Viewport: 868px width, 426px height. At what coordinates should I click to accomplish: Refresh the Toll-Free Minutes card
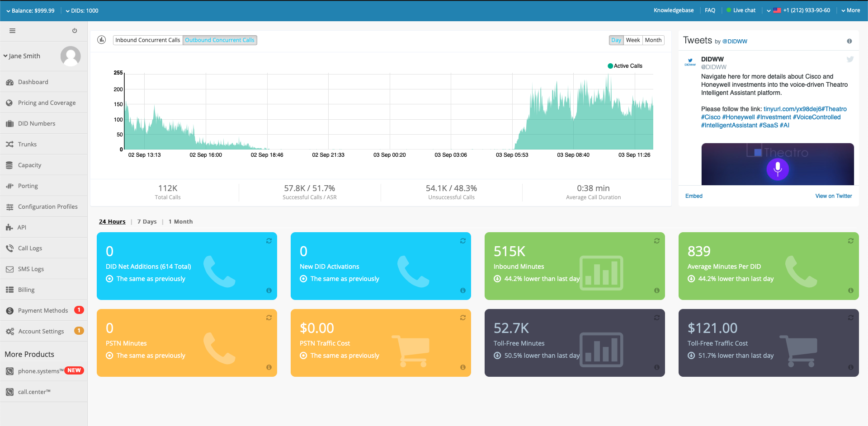(x=657, y=318)
